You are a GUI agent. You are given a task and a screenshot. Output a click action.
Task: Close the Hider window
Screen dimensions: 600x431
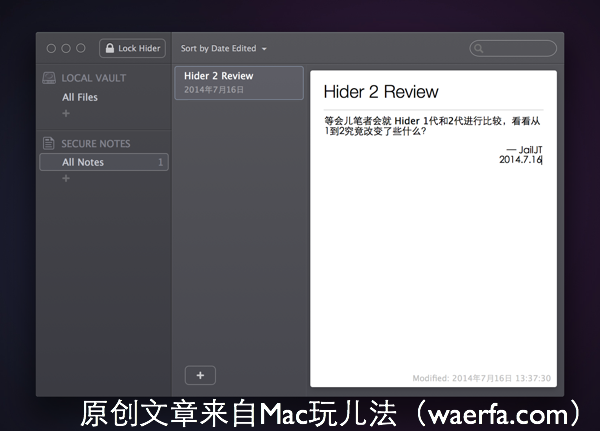[x=51, y=48]
